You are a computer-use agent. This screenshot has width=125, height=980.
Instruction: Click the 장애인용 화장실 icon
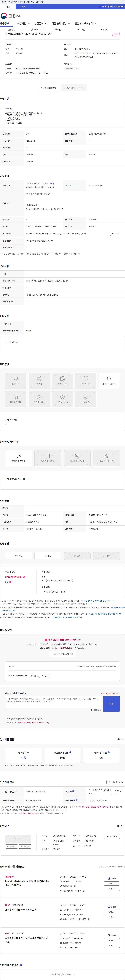77,458
